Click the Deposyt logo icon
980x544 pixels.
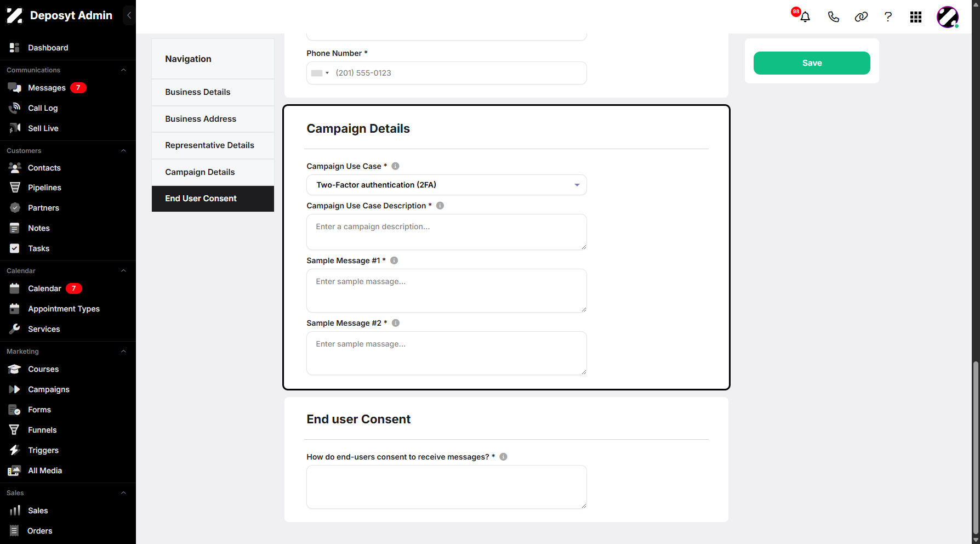point(15,15)
